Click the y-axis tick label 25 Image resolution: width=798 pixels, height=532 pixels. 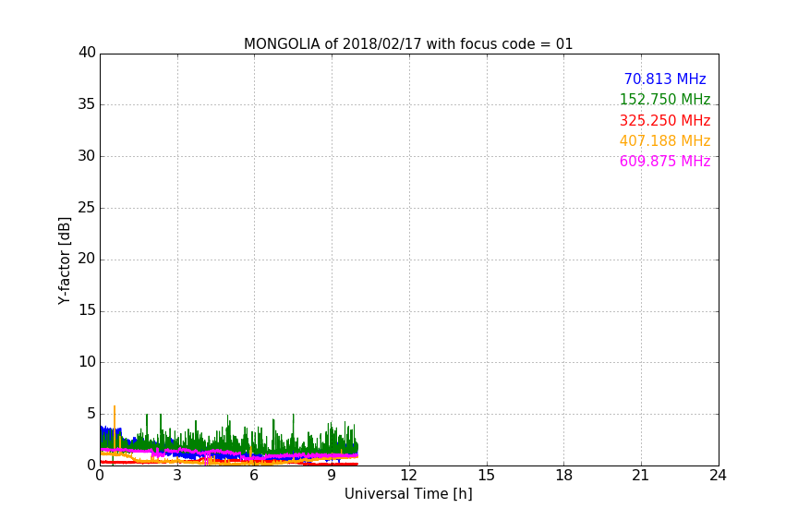(x=87, y=208)
